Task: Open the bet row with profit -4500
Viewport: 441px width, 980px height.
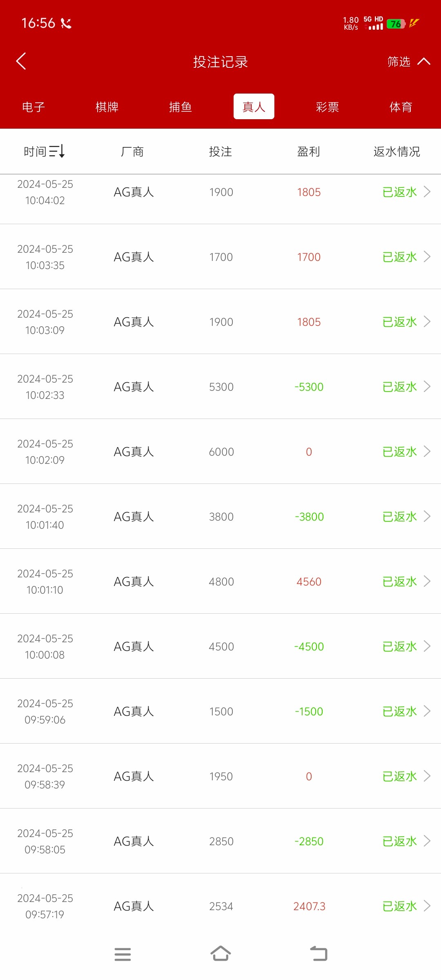Action: (x=220, y=646)
